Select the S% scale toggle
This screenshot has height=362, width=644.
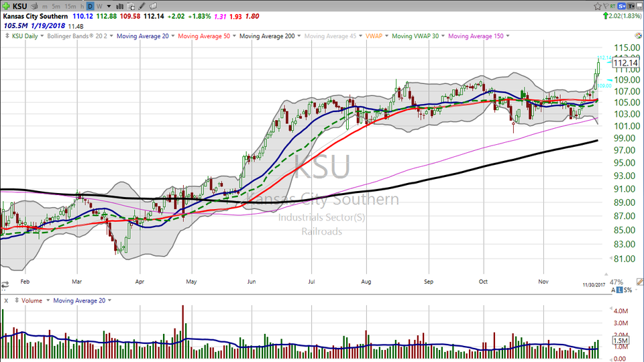628,290
